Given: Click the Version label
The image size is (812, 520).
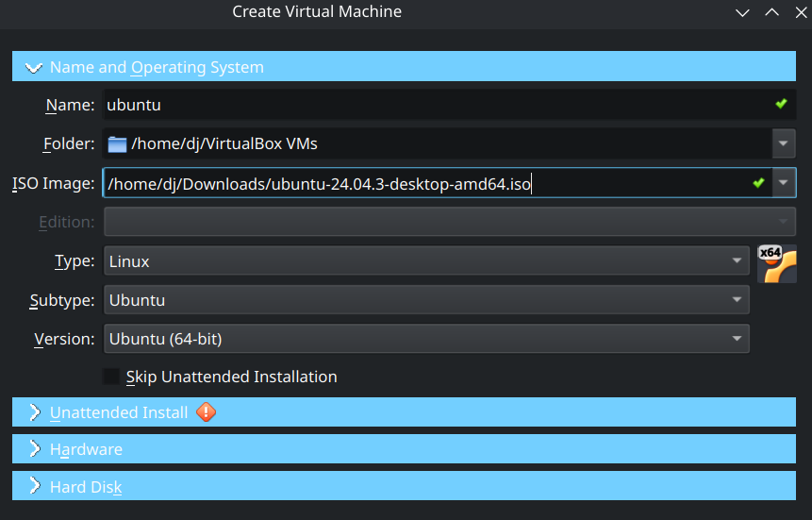Looking at the screenshot, I should pyautogui.click(x=65, y=339).
